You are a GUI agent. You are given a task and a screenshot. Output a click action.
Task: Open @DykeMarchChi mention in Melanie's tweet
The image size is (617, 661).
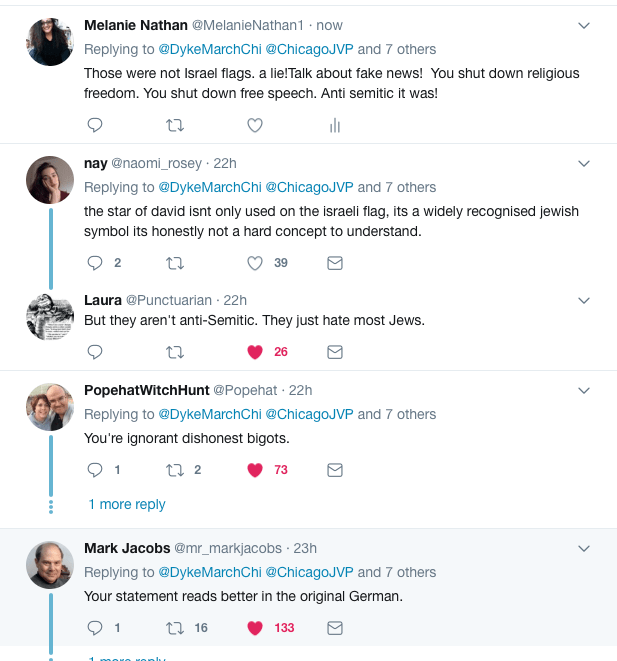(x=206, y=48)
